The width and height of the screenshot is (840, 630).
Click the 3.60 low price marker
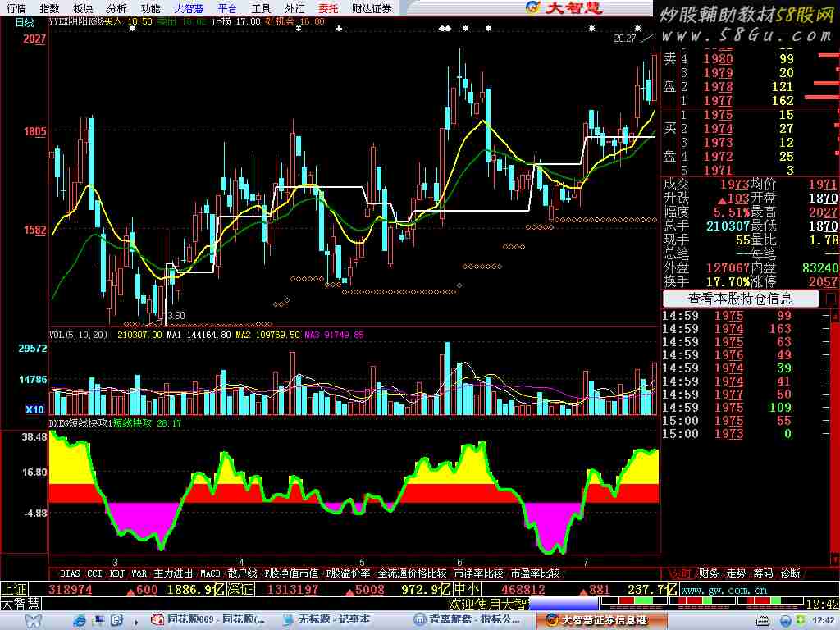pyautogui.click(x=176, y=316)
